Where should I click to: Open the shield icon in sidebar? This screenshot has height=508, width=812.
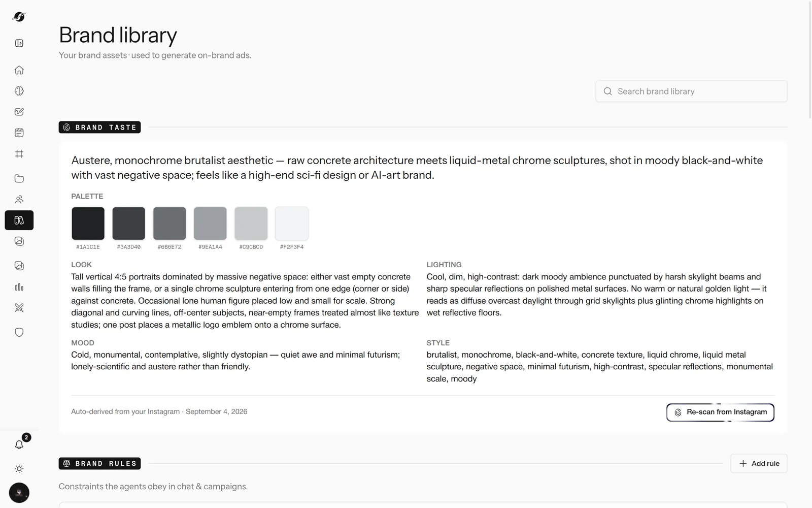tap(19, 332)
